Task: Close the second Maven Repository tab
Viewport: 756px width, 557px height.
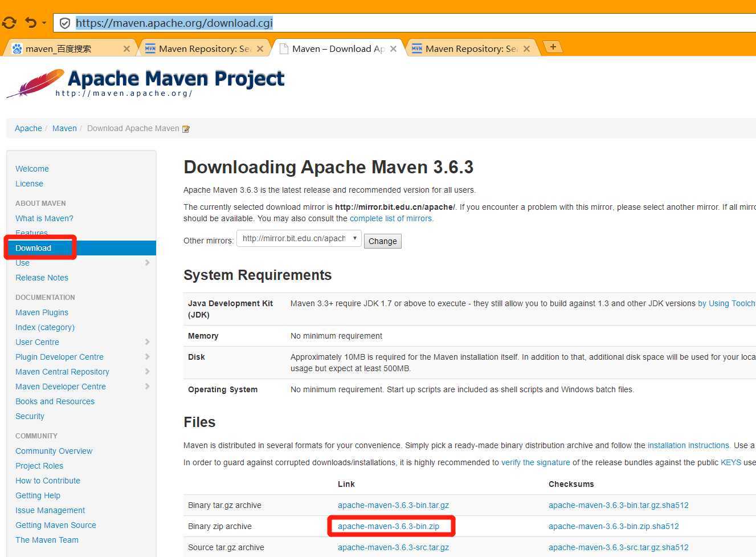Action: coord(526,49)
